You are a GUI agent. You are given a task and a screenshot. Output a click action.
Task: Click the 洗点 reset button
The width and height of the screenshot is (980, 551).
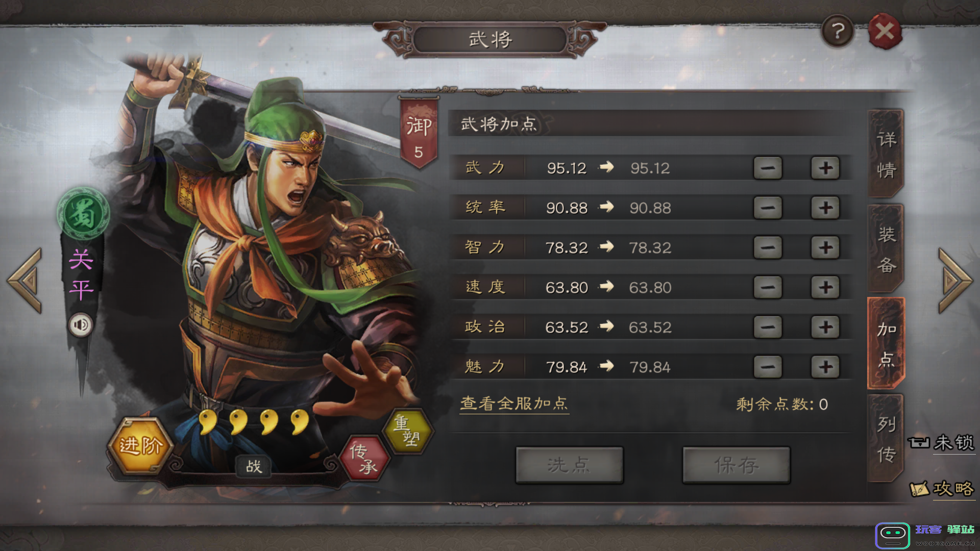point(569,465)
